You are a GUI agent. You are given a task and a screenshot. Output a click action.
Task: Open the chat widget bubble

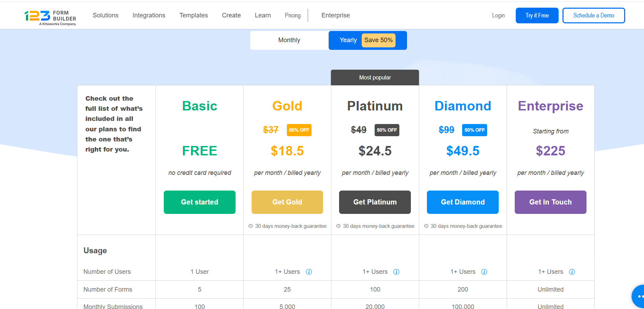pos(639,296)
